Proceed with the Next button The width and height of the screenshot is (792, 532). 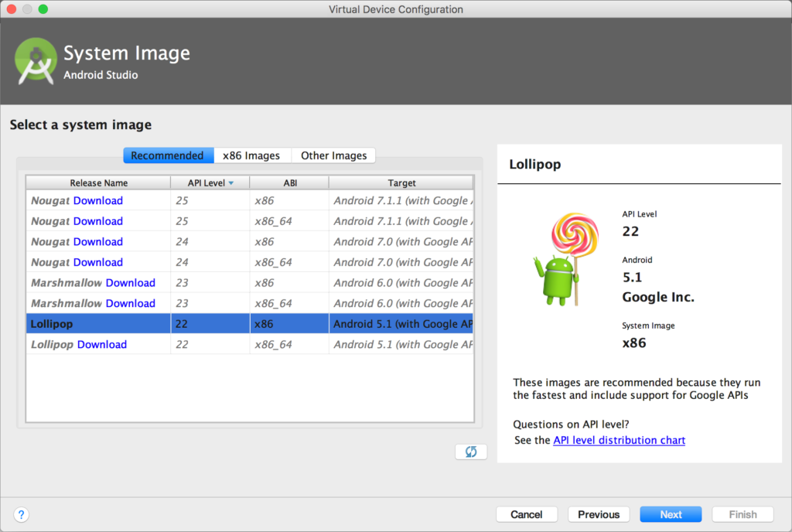point(671,514)
